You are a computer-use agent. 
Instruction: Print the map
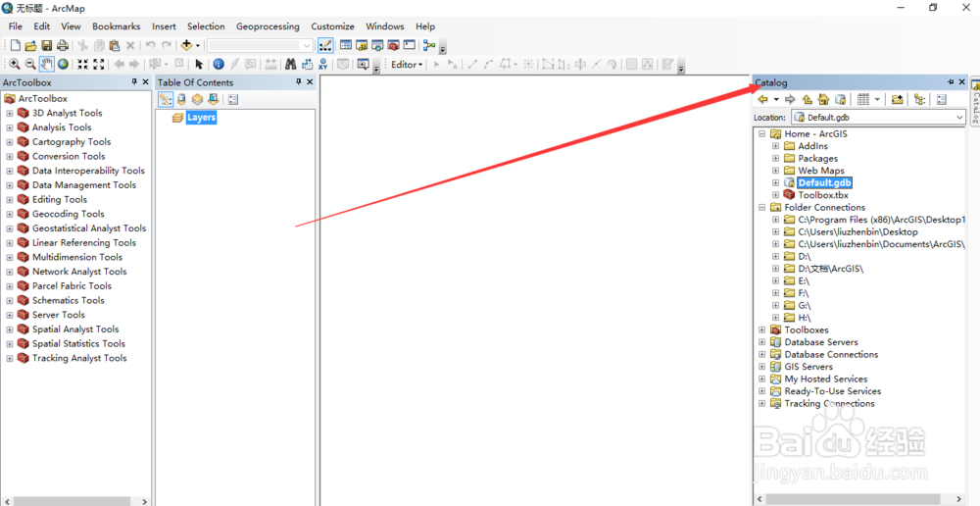(x=63, y=45)
